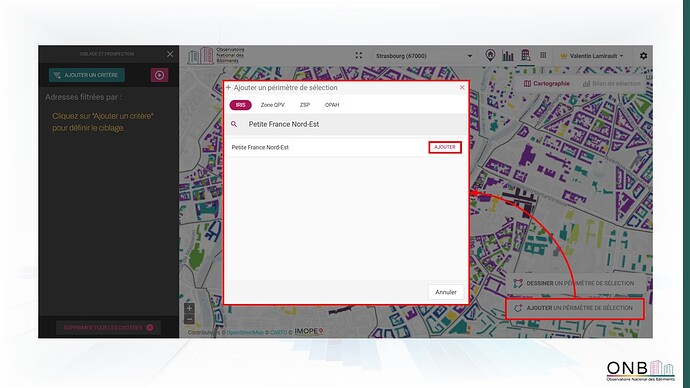
Task: Select the building icon in header
Action: pos(525,55)
